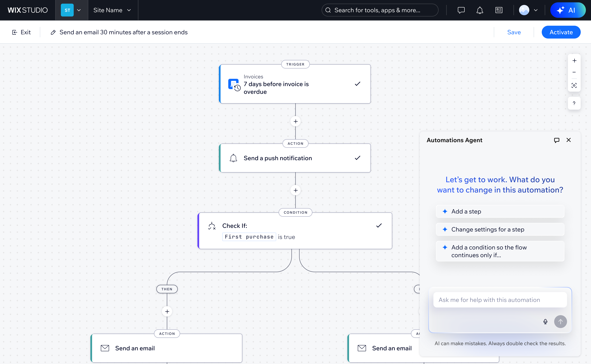Screen dimensions: 591x364
Task: Close the Automations Agent panel
Action: pyautogui.click(x=568, y=140)
